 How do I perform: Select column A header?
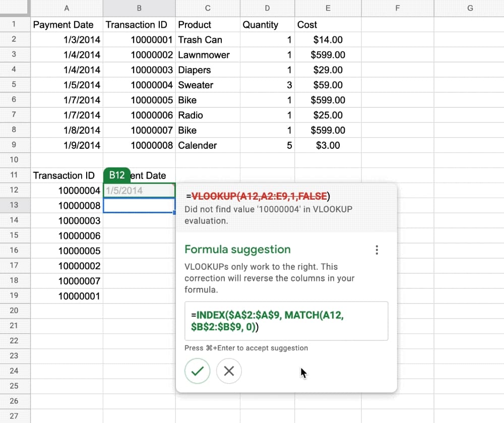[x=67, y=8]
